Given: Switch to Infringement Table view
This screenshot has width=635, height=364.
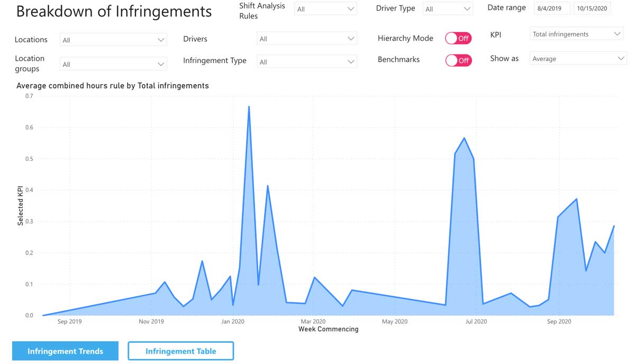Looking at the screenshot, I should pyautogui.click(x=180, y=351).
